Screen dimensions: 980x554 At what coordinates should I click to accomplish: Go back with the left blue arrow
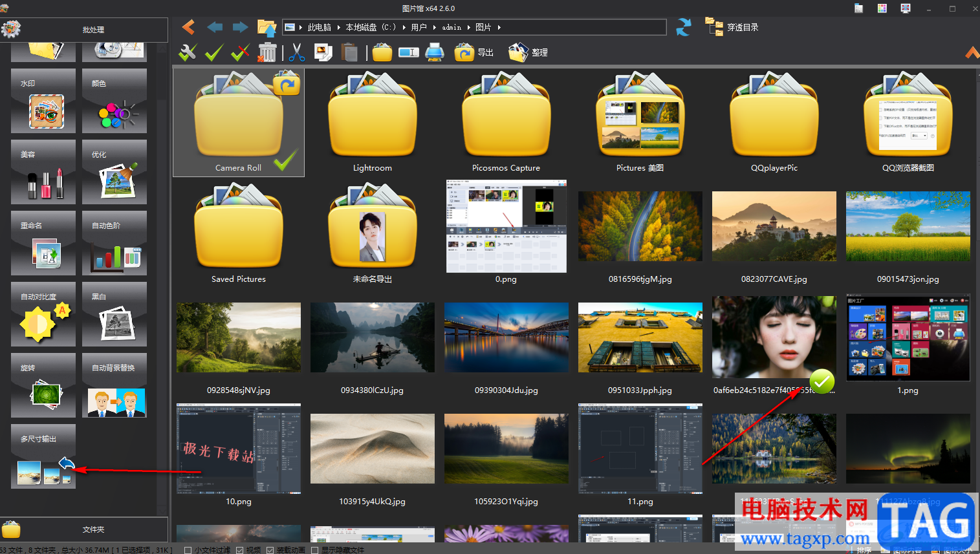215,27
